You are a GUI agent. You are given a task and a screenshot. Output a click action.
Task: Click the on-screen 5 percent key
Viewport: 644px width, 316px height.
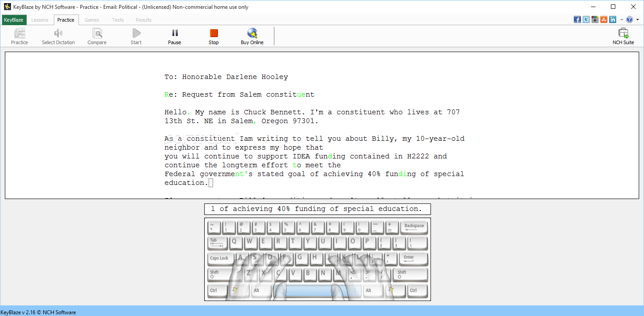pyautogui.click(x=288, y=228)
